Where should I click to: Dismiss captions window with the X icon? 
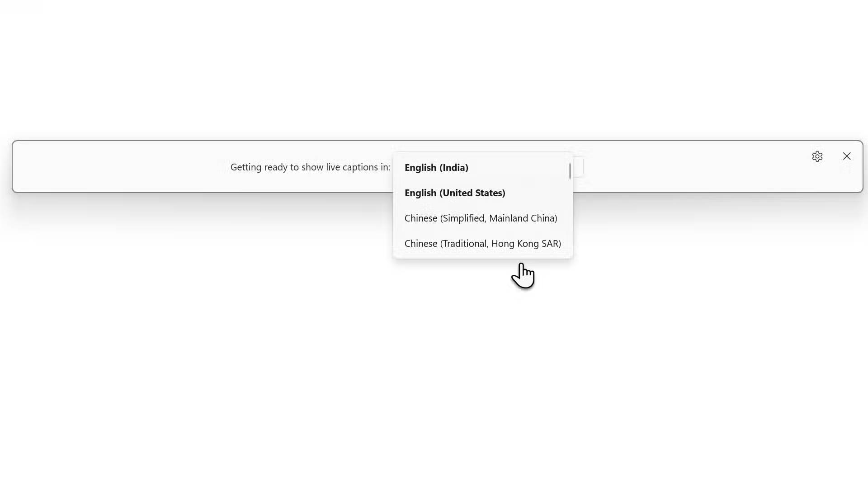pyautogui.click(x=847, y=156)
